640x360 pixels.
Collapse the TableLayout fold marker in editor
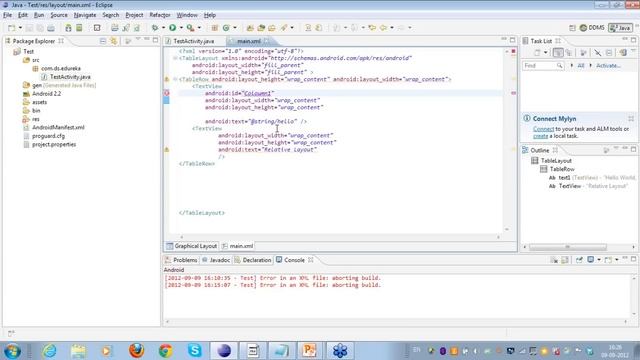point(175,58)
